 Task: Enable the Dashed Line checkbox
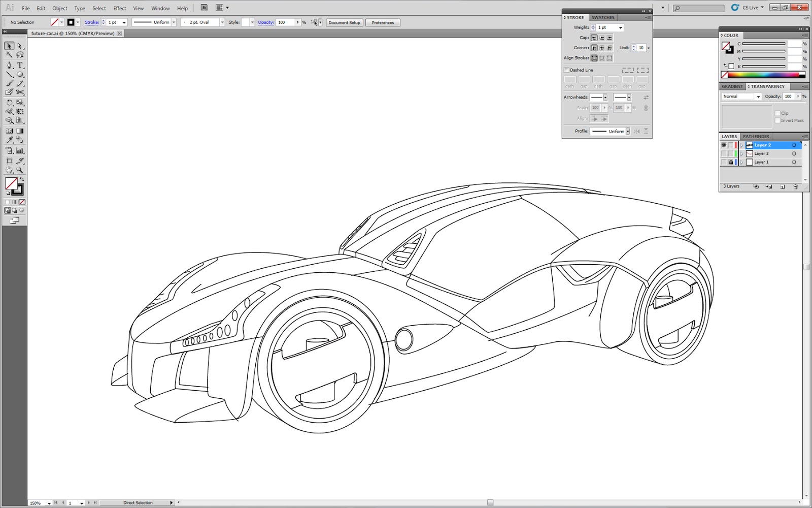[x=567, y=70]
